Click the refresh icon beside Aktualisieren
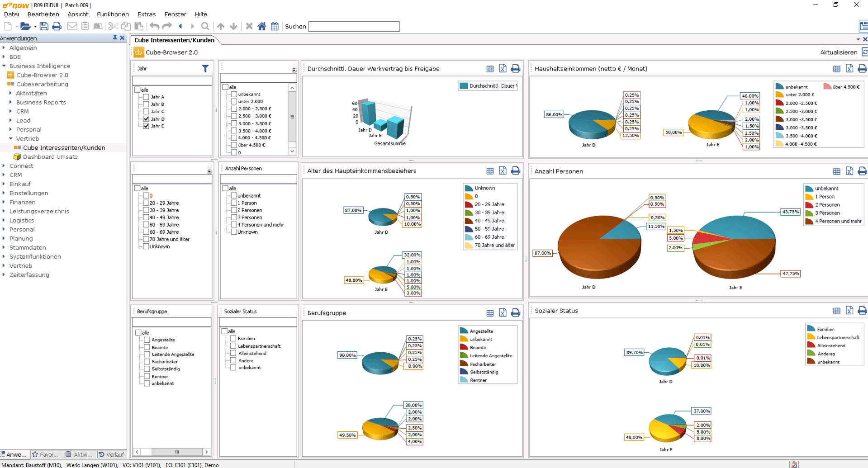868x468 pixels. 864,52
